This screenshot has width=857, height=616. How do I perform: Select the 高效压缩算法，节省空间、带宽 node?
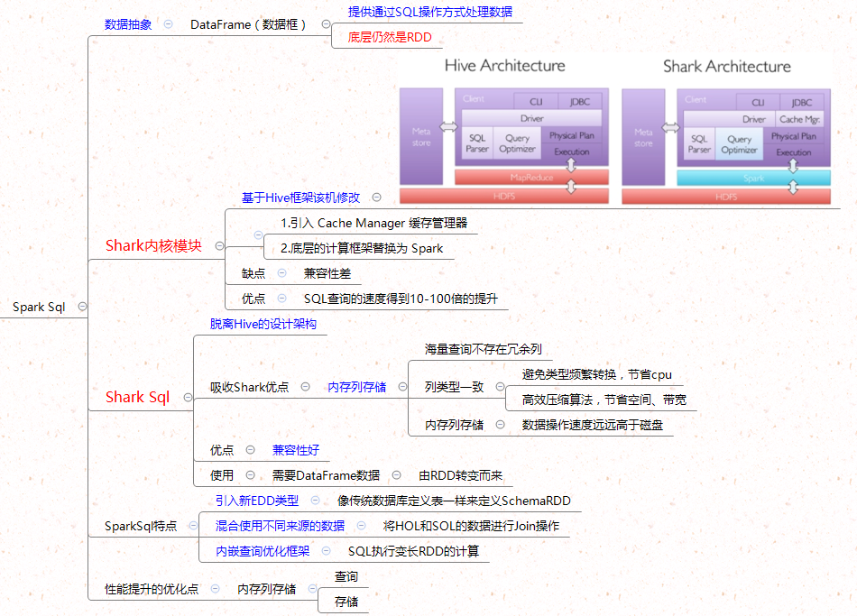coord(604,400)
